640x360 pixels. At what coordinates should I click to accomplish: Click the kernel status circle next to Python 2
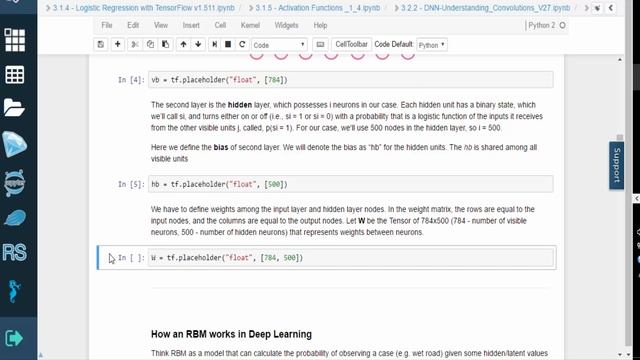click(562, 25)
